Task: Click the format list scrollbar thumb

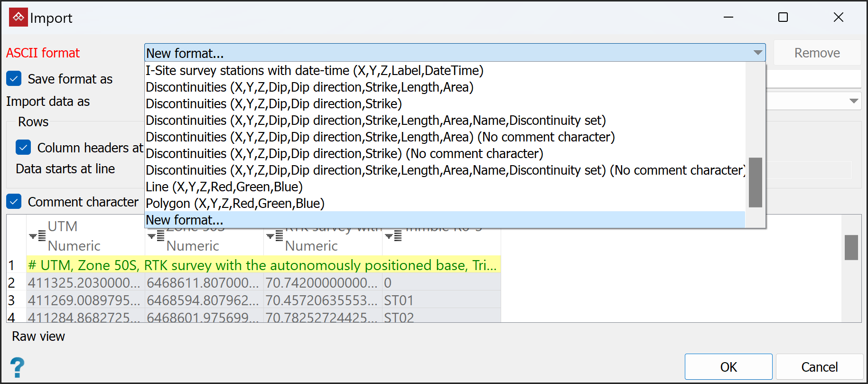Action: click(x=755, y=182)
